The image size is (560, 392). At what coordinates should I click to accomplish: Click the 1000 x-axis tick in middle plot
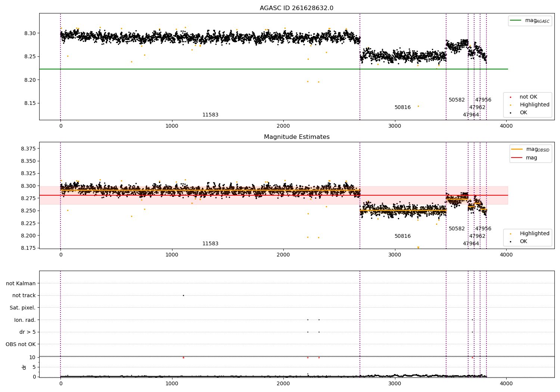tap(172, 255)
